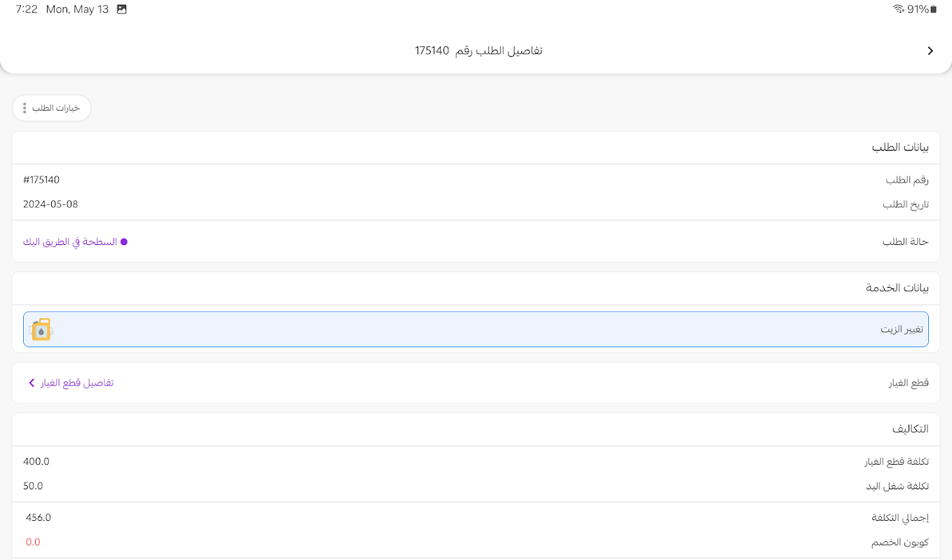The height and width of the screenshot is (560, 952).
Task: Tap the order date 2024-05-08
Action: click(50, 204)
